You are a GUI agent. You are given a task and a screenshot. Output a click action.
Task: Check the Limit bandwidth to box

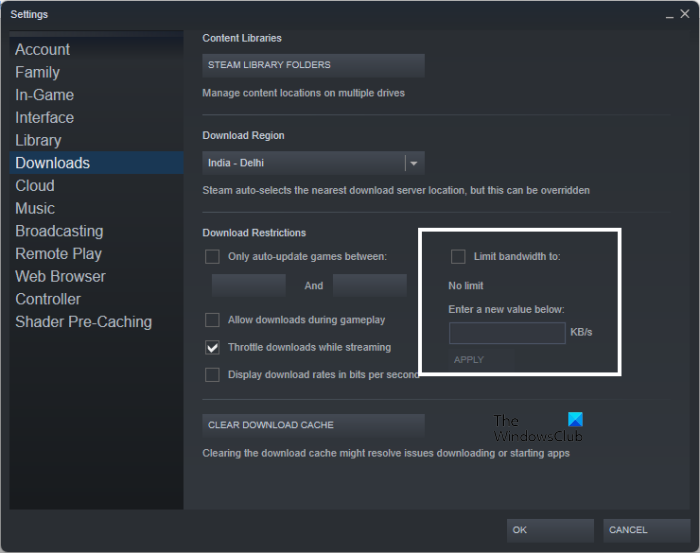tap(458, 257)
